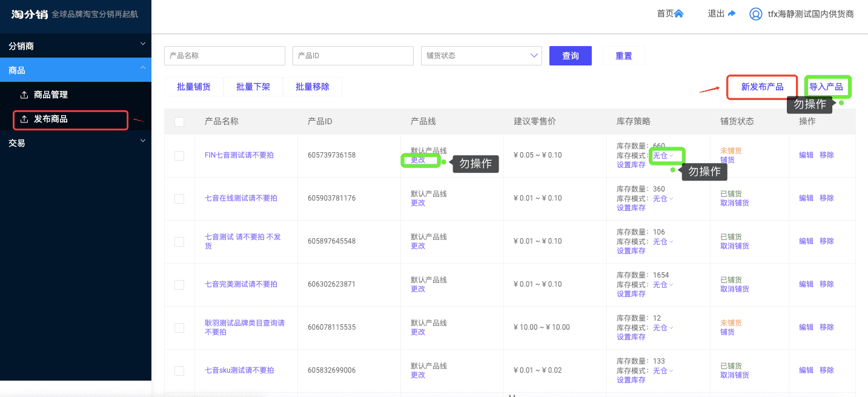The width and height of the screenshot is (868, 397).
Task: Click the 查询 search button
Action: (570, 56)
